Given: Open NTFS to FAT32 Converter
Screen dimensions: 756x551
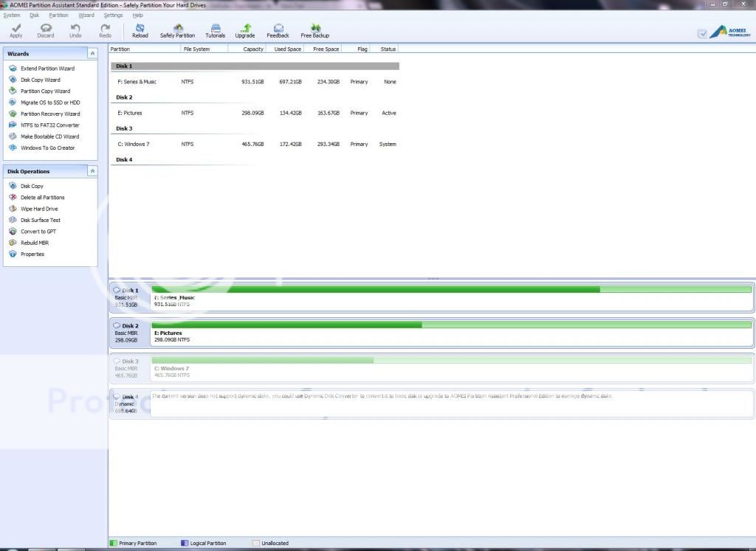Looking at the screenshot, I should pos(44,125).
